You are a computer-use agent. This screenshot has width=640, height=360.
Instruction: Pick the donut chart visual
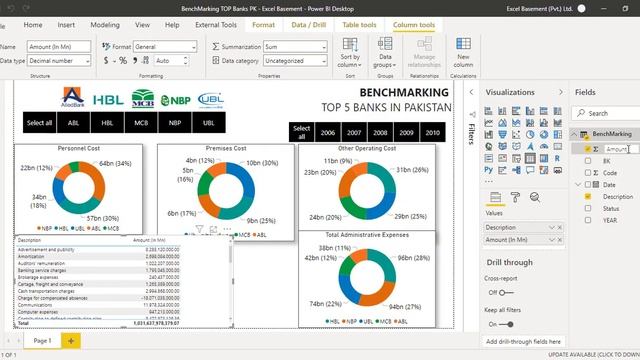click(544, 134)
